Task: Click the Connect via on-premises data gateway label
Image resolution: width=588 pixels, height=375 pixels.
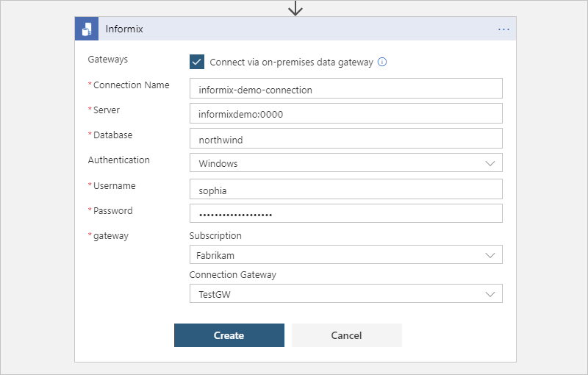Action: [x=291, y=63]
